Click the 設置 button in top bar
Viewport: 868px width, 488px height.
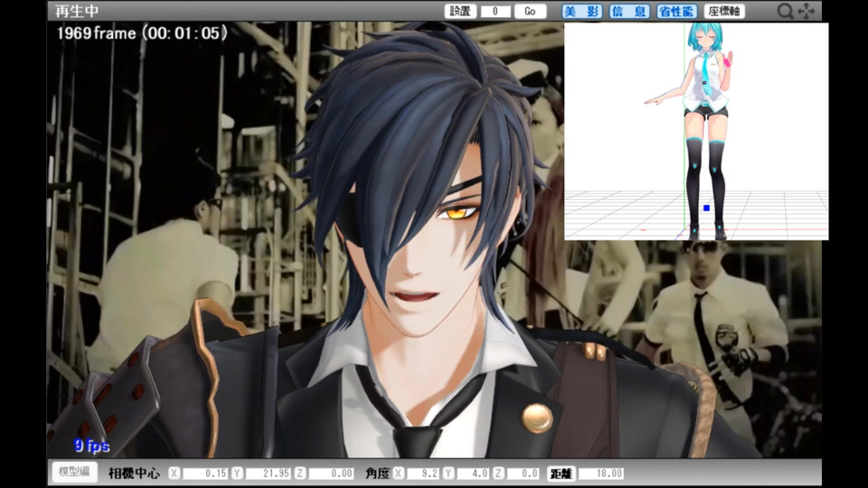click(x=460, y=11)
